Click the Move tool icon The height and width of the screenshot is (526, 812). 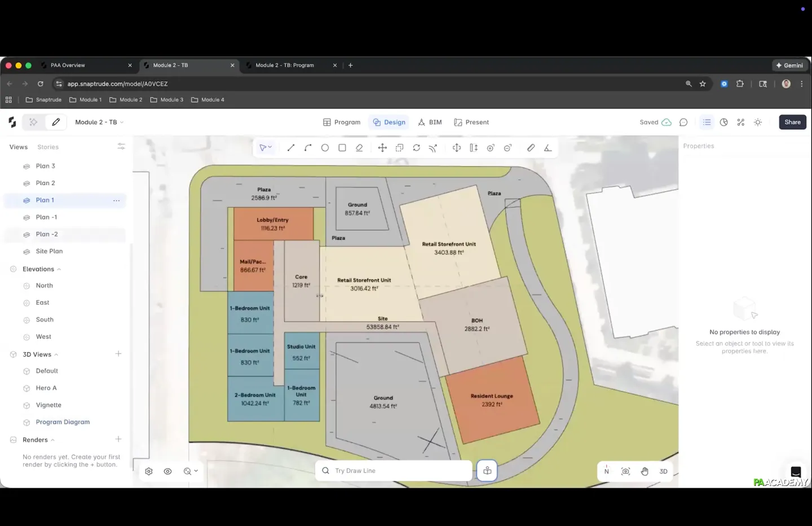[x=382, y=148]
